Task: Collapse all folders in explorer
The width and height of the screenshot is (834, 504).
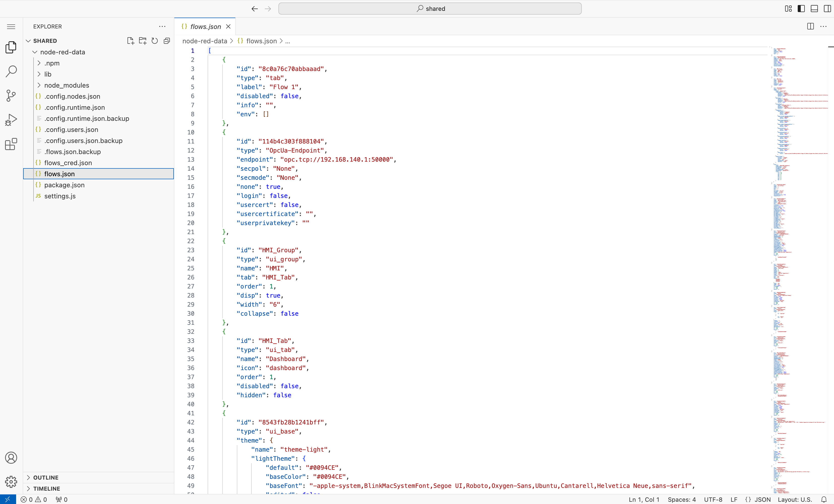Action: click(x=167, y=41)
